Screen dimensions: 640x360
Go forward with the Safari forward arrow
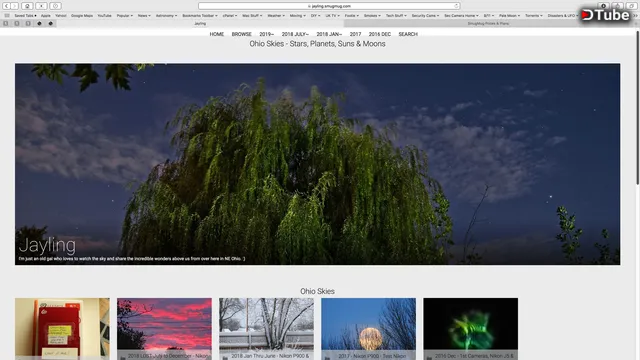(15, 6)
